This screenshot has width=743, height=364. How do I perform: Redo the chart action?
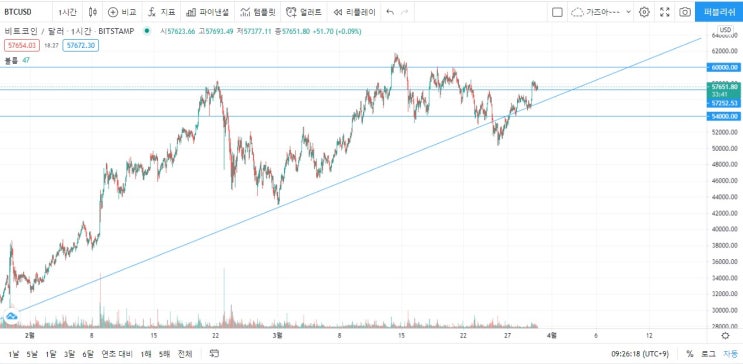(x=404, y=12)
